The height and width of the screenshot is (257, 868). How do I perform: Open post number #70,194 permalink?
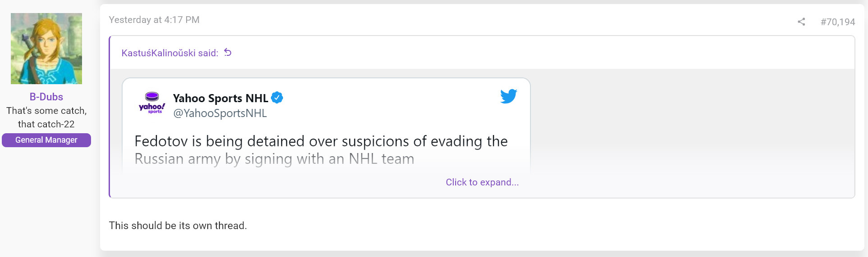pos(837,22)
